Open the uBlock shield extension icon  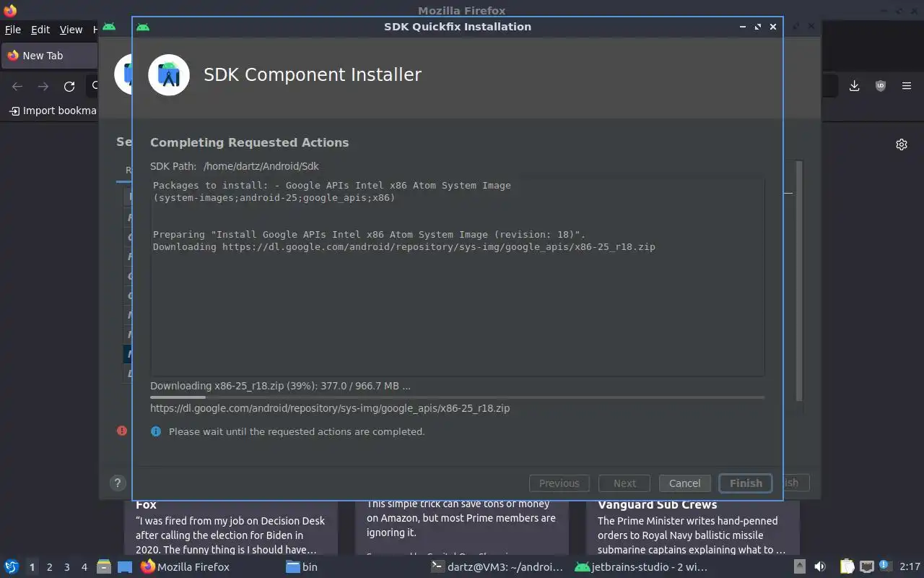point(881,86)
